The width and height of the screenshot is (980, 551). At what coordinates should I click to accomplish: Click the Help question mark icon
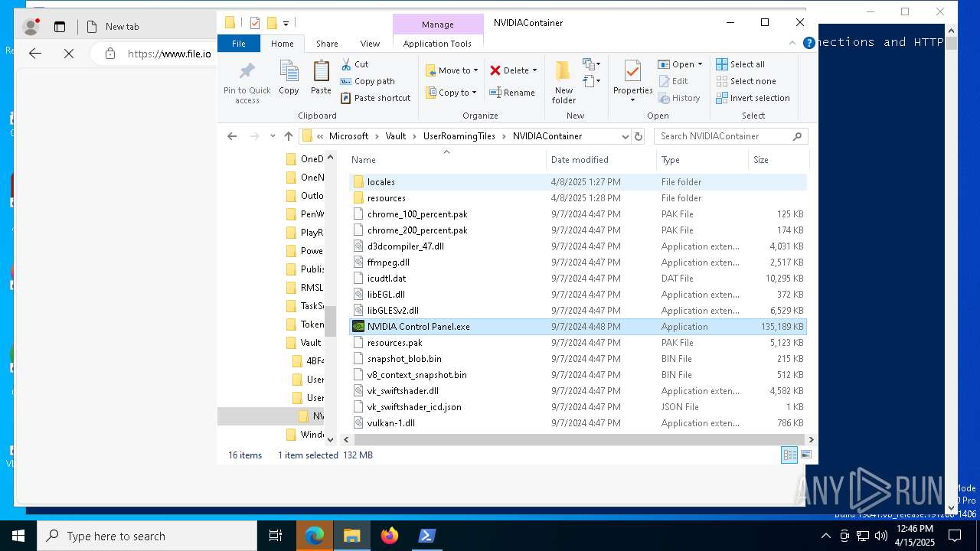(808, 44)
